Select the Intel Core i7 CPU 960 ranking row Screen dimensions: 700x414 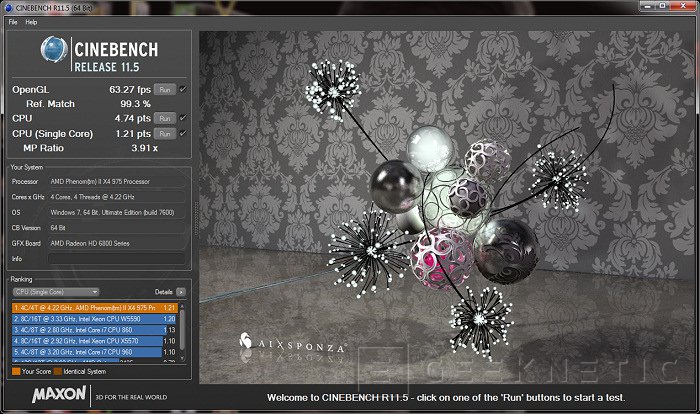pos(95,352)
